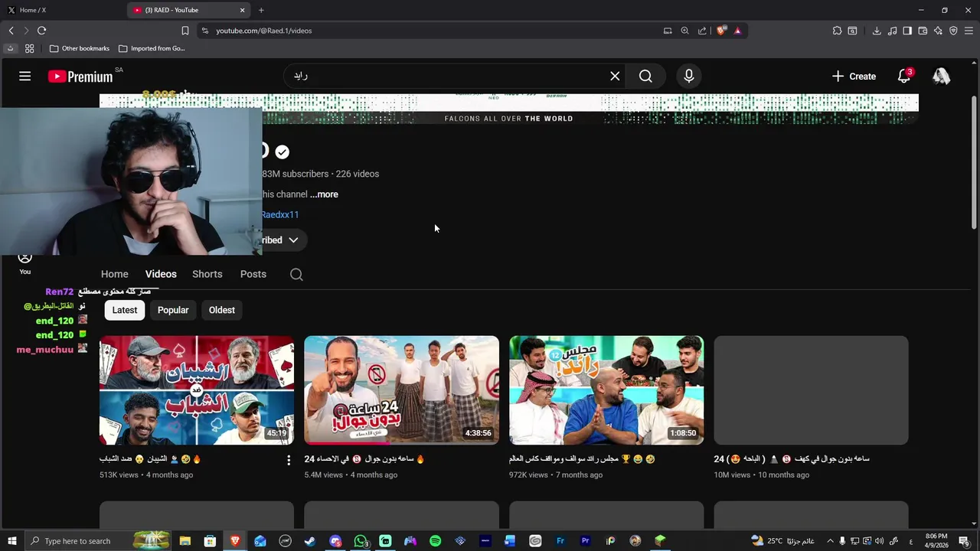Switch to the channel Videos tab
980x551 pixels.
(161, 274)
